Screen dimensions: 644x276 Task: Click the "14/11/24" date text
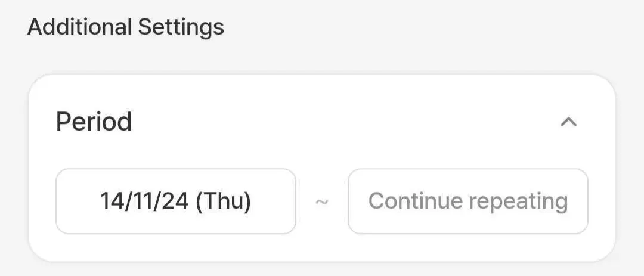pyautogui.click(x=144, y=201)
